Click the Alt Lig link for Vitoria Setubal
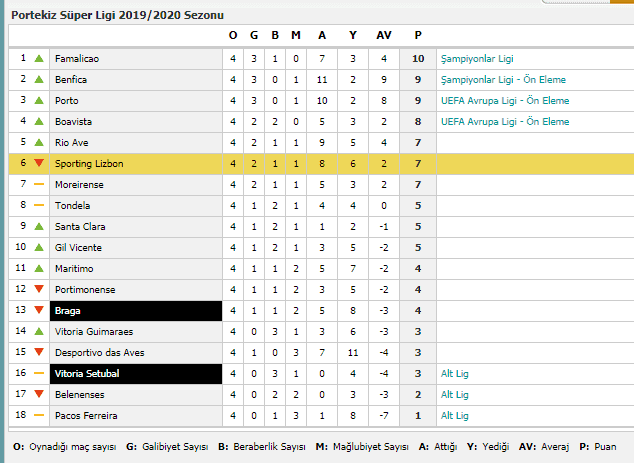 point(455,374)
